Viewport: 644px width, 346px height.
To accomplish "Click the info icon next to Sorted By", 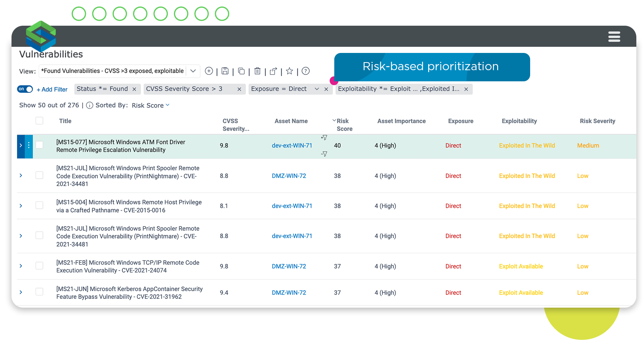I will tap(89, 105).
